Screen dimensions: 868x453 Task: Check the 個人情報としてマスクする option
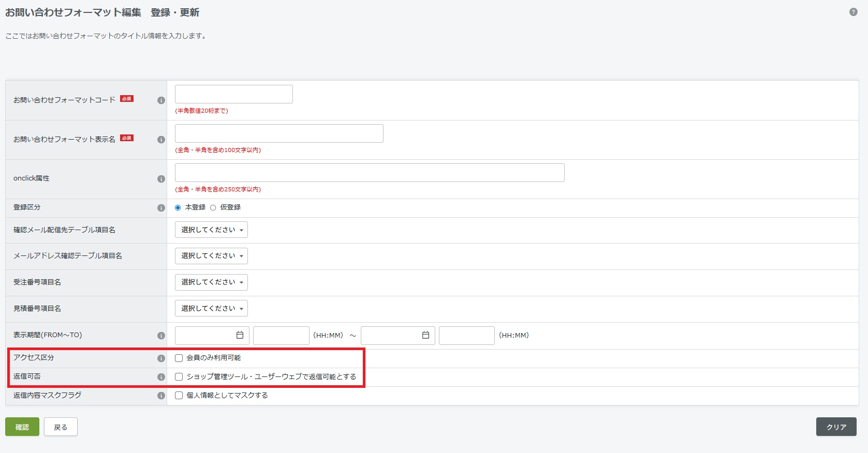[179, 396]
